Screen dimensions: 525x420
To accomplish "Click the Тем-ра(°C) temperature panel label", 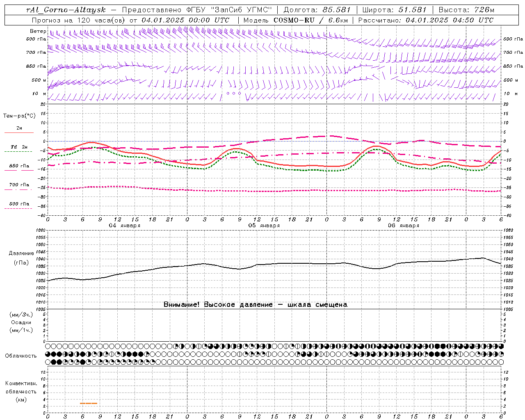I will pyautogui.click(x=19, y=116).
